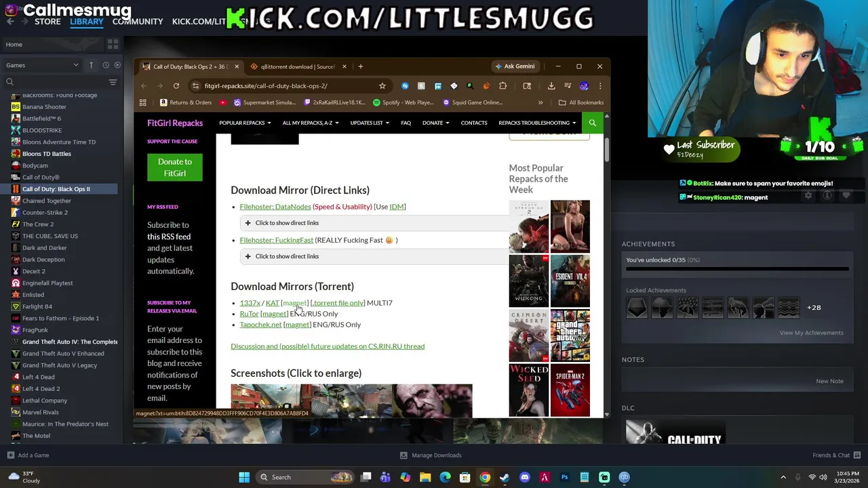868x488 pixels.
Task: Click the achievements progress bar in Steam
Action: tap(737, 269)
